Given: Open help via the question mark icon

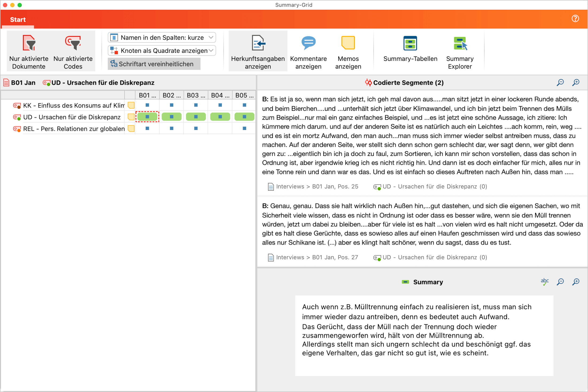Looking at the screenshot, I should click(575, 18).
